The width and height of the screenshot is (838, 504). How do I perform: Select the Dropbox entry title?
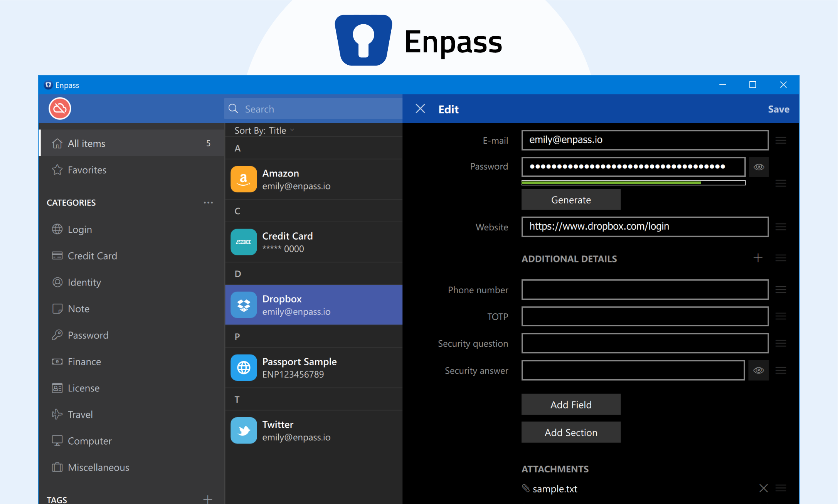coord(282,299)
